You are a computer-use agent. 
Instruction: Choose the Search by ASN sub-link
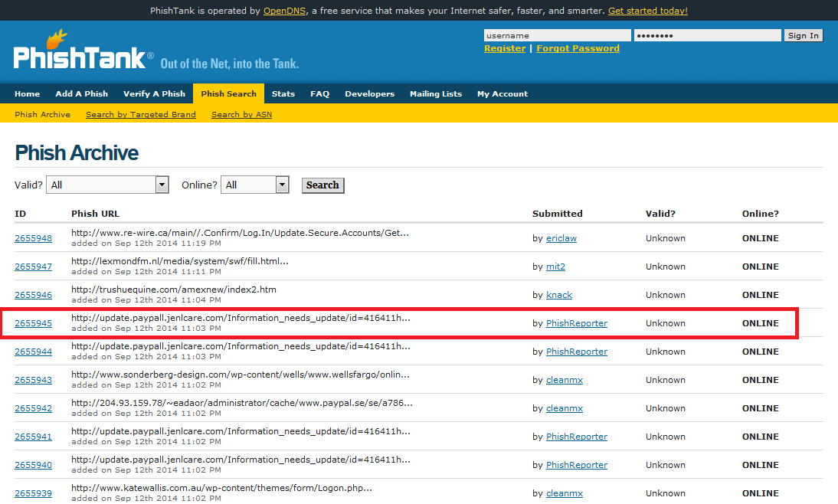click(x=241, y=114)
